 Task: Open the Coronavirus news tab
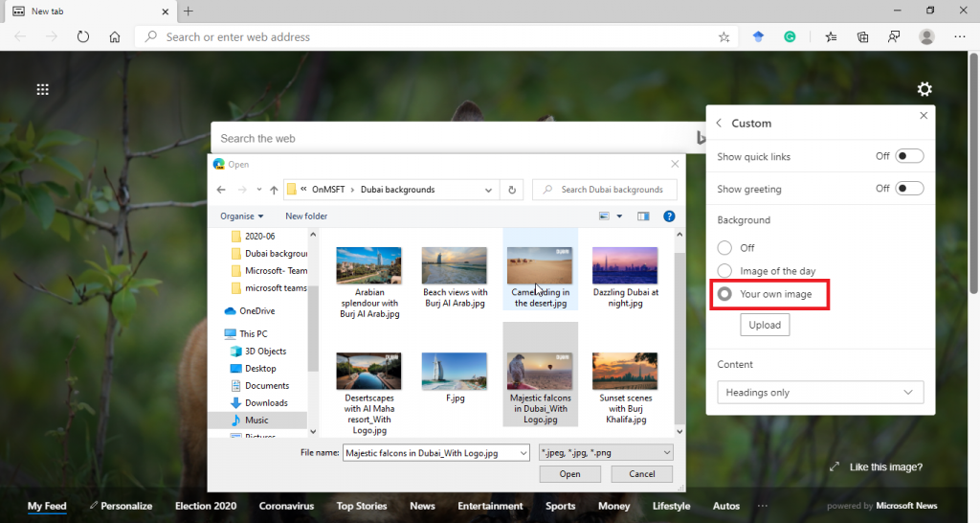(x=287, y=506)
